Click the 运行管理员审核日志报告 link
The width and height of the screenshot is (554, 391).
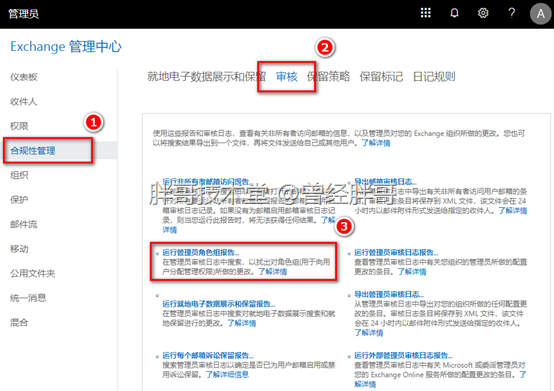click(x=396, y=253)
